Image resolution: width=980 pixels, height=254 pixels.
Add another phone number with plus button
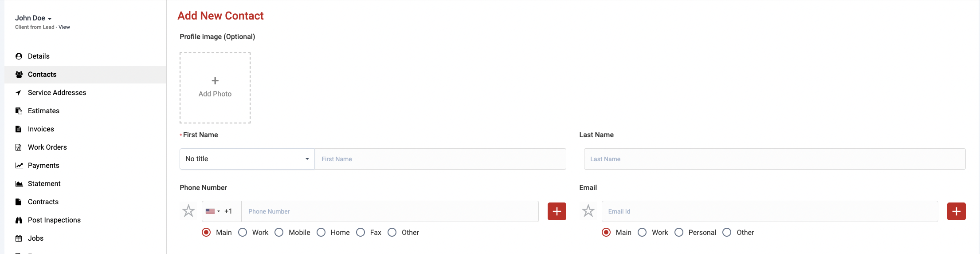pos(557,211)
